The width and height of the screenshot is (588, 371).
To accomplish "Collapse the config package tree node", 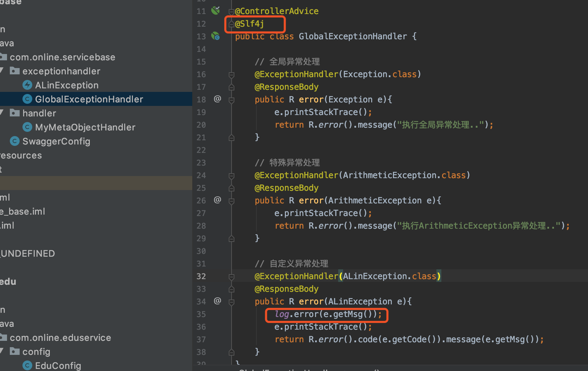I will 1,351.
